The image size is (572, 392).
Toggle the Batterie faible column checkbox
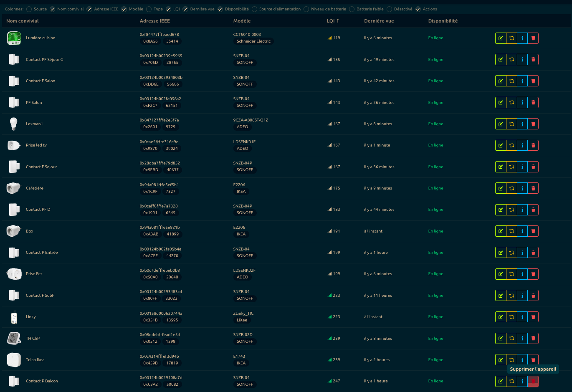pos(352,9)
